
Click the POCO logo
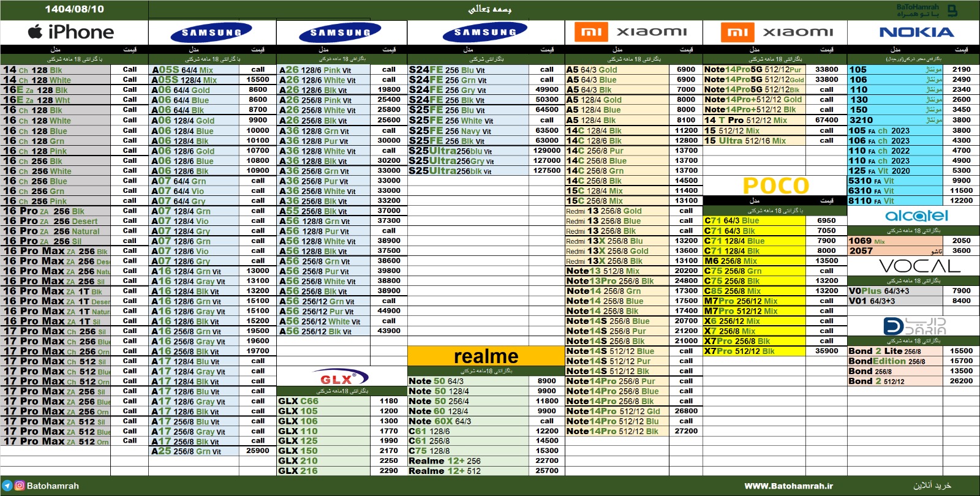tap(775, 186)
